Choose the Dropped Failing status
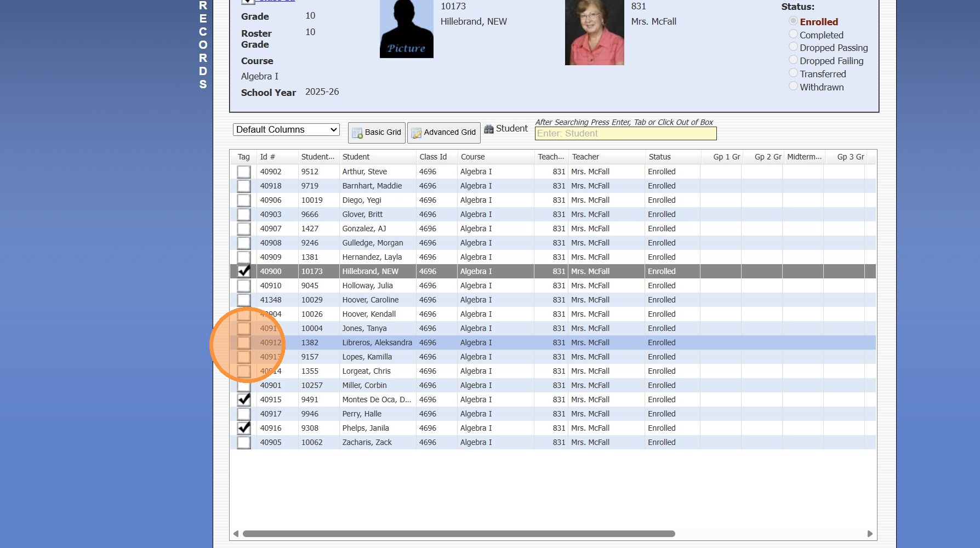The width and height of the screenshot is (980, 548). point(793,60)
